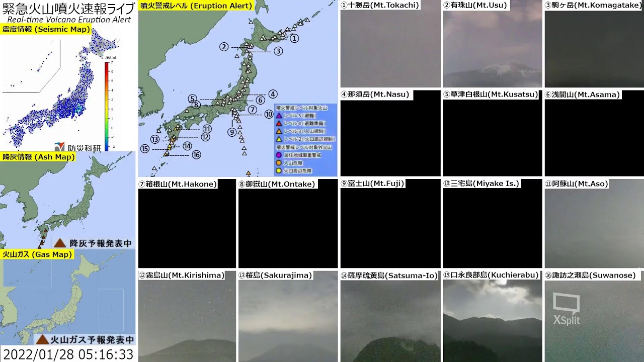Select the Ash Map header label
This screenshot has width=644, height=362.
coord(38,157)
